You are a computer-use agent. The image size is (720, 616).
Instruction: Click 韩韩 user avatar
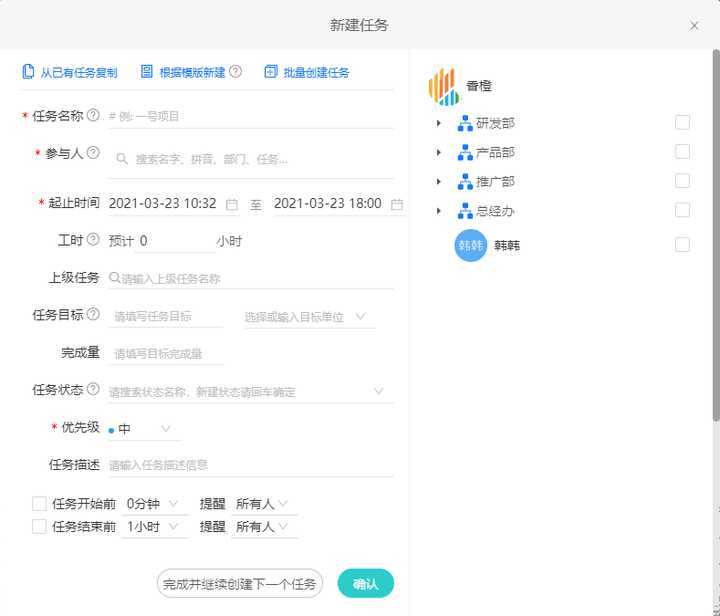click(470, 245)
